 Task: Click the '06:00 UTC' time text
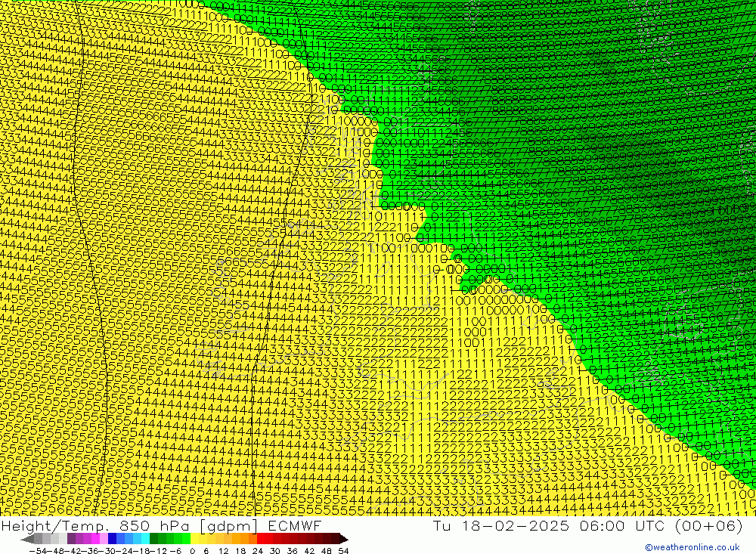point(622,525)
